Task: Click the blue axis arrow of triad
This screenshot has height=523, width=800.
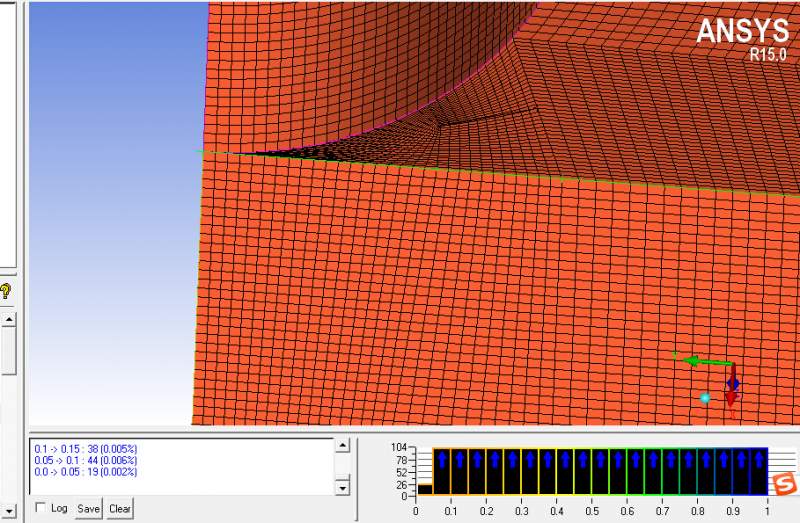Action: click(733, 383)
